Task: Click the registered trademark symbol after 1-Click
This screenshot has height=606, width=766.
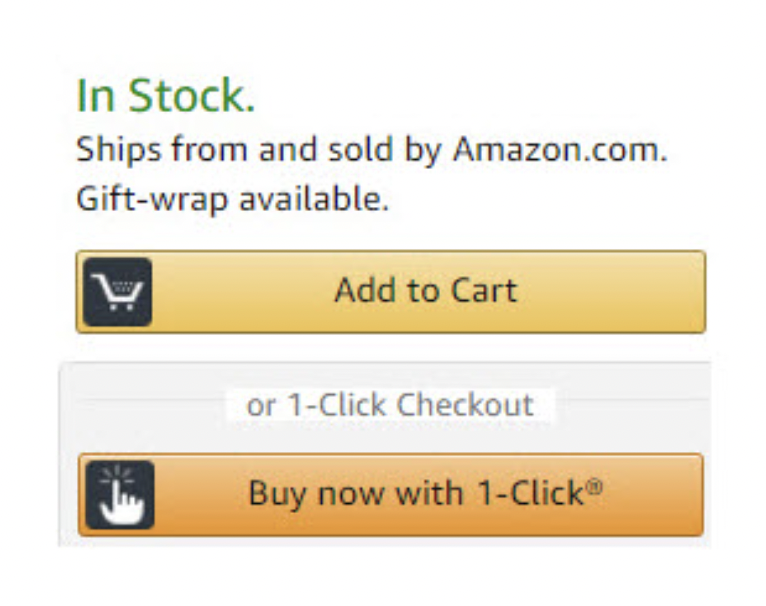Action: [x=594, y=486]
